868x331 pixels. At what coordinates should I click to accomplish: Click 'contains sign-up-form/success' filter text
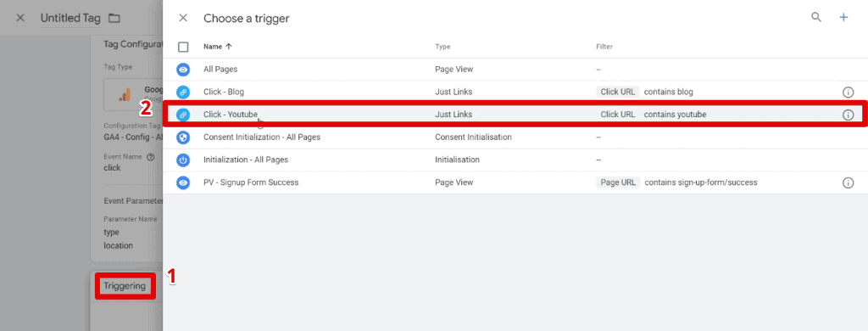tap(701, 182)
